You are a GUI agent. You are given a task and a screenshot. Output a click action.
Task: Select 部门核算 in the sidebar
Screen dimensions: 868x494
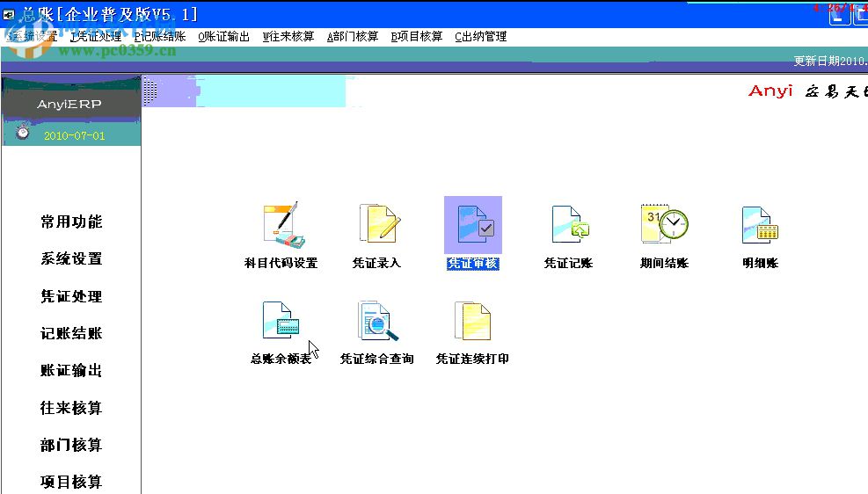coord(71,446)
